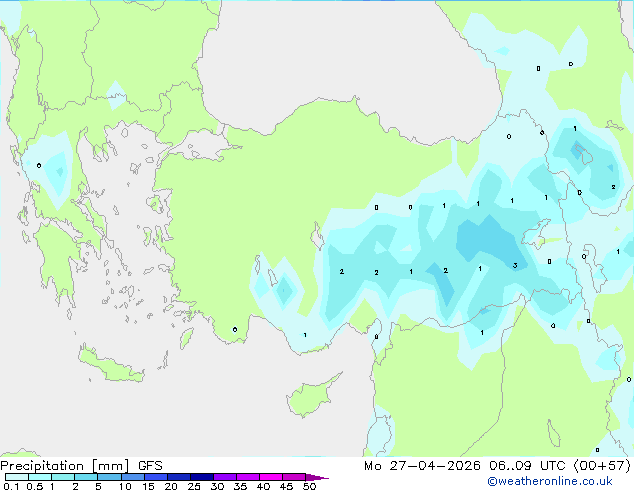Choose the 15–20 mm legend swatch

pyautogui.click(x=156, y=477)
